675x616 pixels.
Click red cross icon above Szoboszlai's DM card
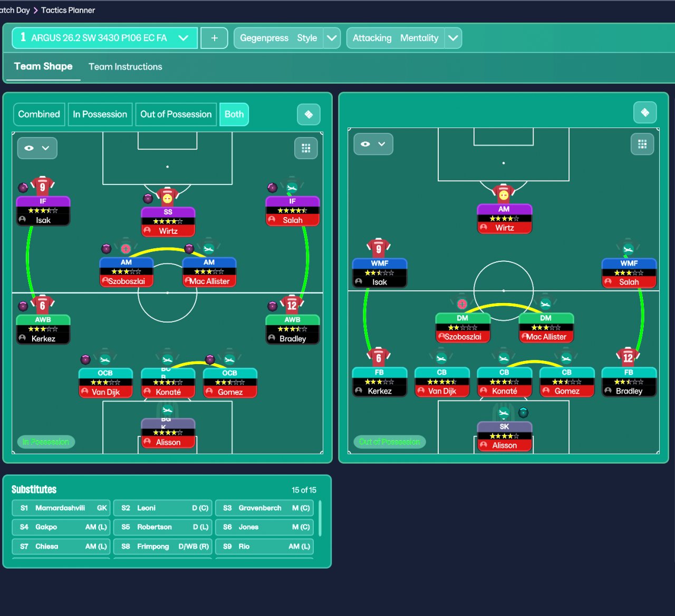[462, 304]
